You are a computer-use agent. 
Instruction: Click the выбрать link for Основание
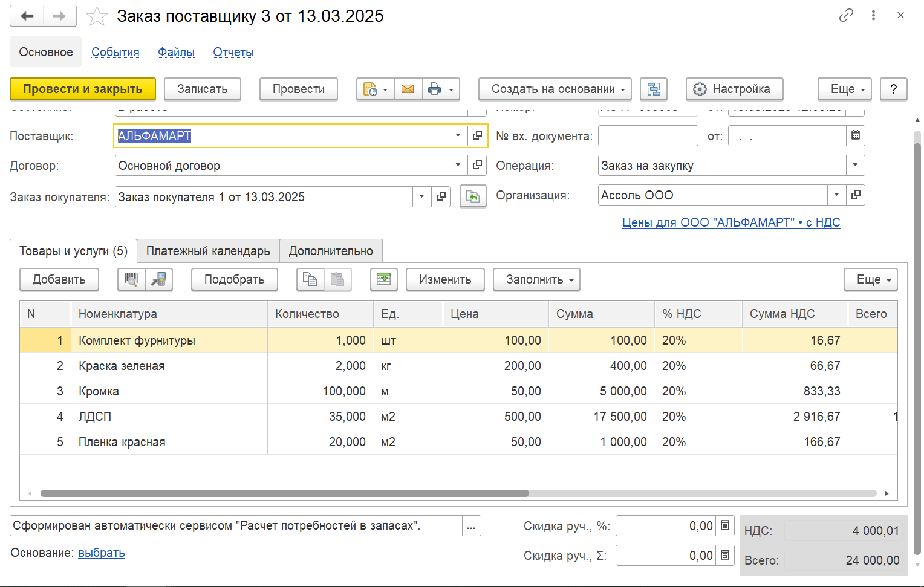tap(102, 553)
